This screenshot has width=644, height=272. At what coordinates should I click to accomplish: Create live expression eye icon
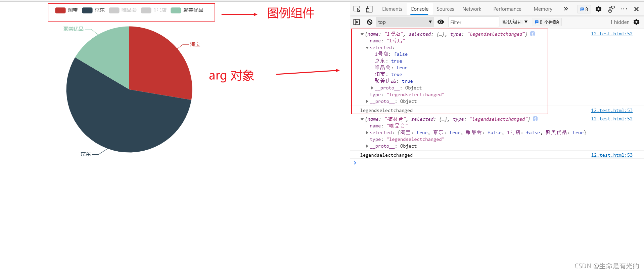[441, 22]
